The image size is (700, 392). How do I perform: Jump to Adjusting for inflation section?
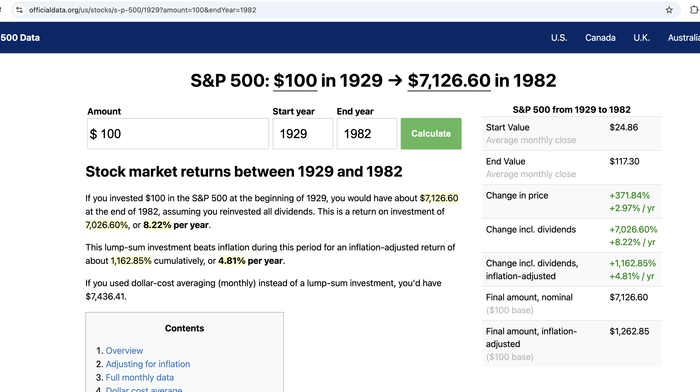[148, 364]
